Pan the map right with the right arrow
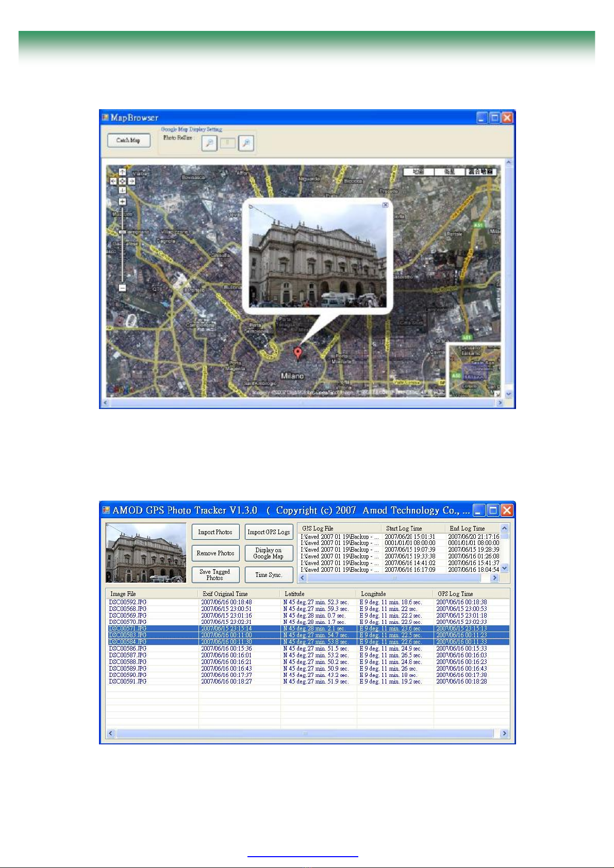This screenshot has width=614, height=868. coord(131,181)
